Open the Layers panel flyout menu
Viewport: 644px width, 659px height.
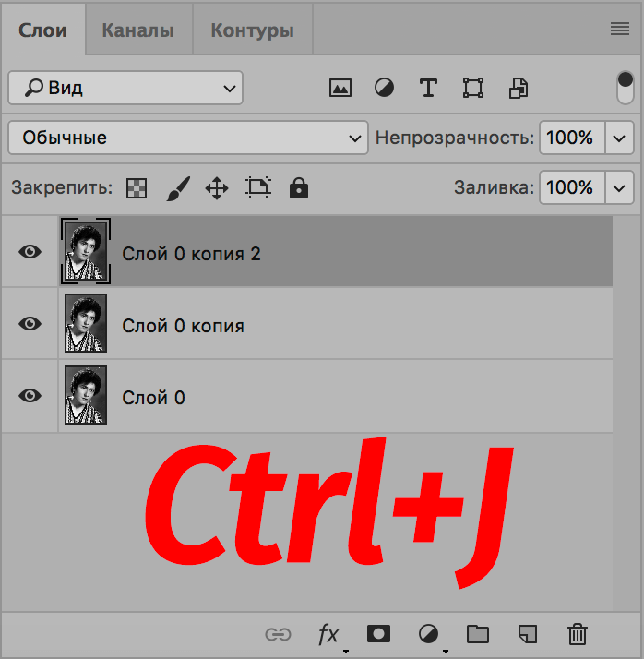(x=620, y=29)
